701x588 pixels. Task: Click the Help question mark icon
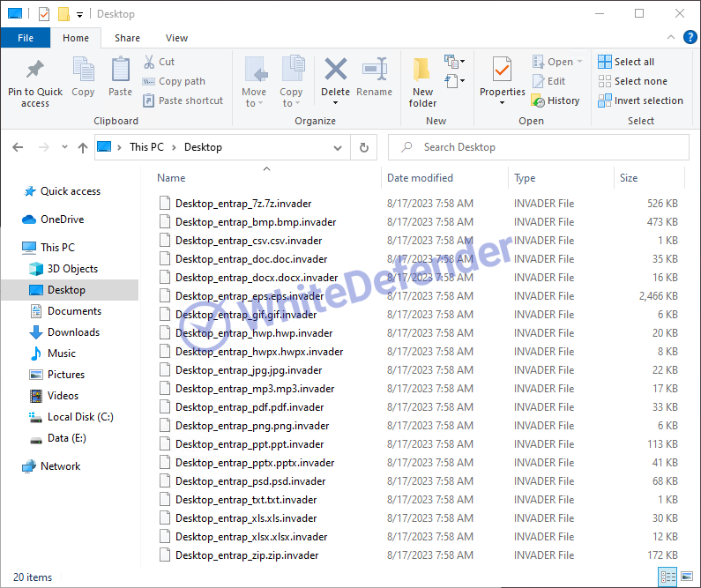pyautogui.click(x=690, y=38)
